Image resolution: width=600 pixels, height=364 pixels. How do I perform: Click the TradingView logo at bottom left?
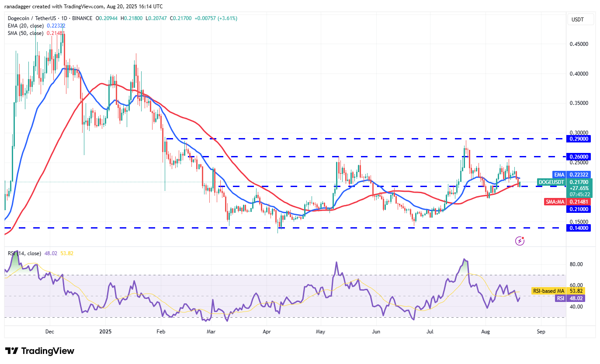40,351
